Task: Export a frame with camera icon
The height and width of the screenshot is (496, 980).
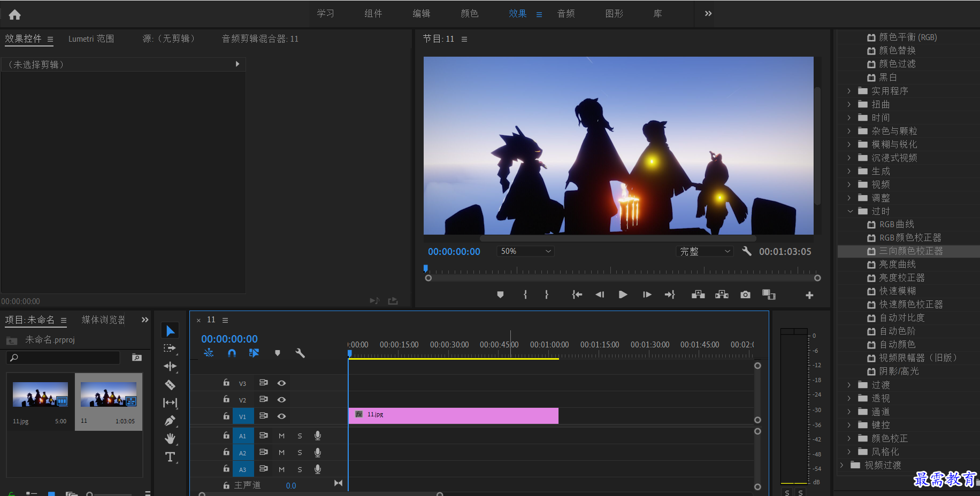Action: pos(745,294)
